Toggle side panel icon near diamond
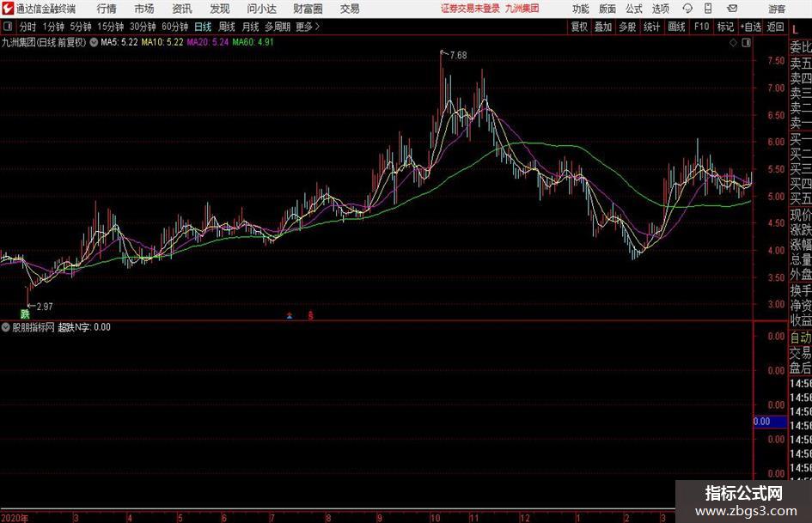The width and height of the screenshot is (812, 523). 746,43
